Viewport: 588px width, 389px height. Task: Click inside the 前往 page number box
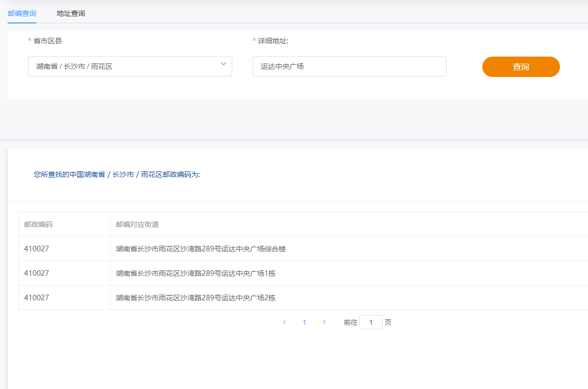coord(371,322)
